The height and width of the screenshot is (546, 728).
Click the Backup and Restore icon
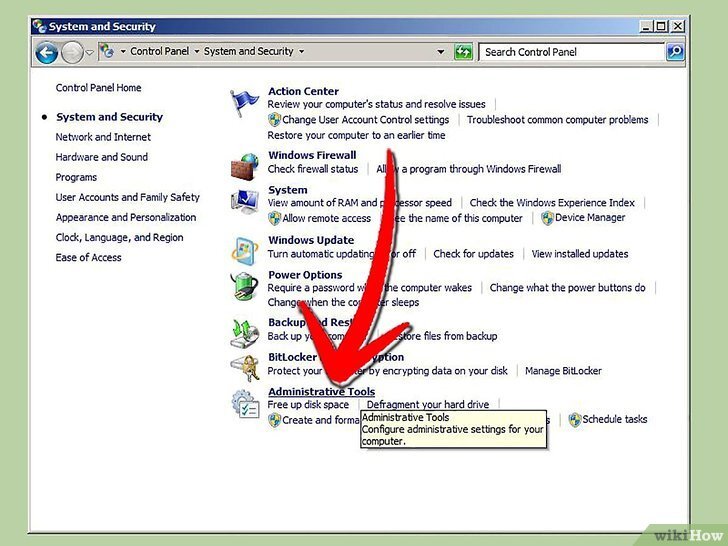[x=245, y=331]
